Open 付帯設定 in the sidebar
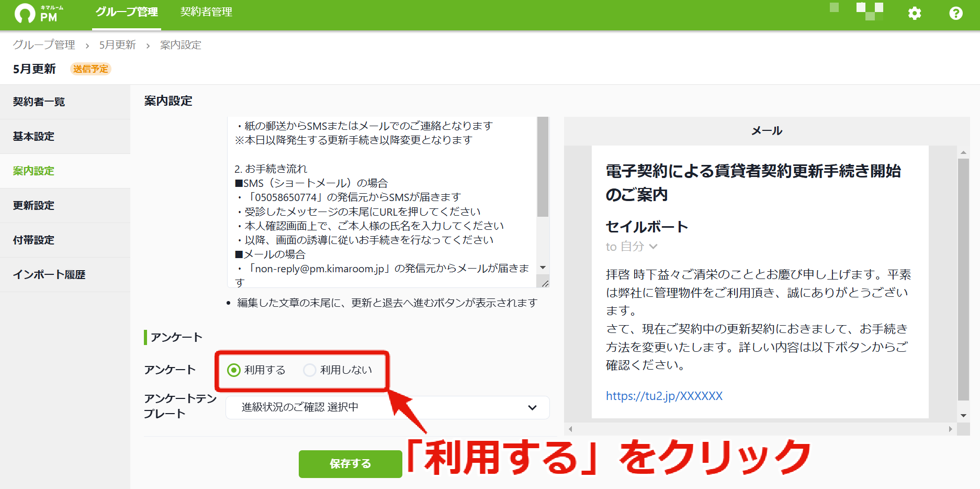Viewport: 980px width, 489px height. [x=65, y=240]
